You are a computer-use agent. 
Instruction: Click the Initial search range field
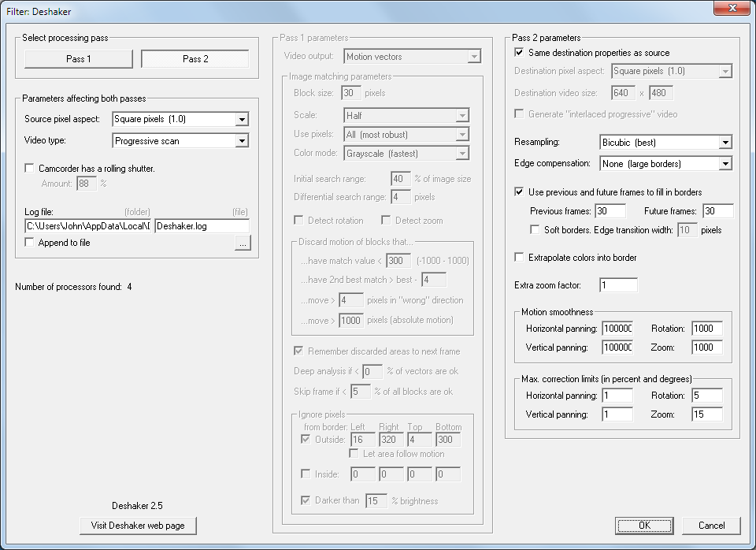point(401,179)
